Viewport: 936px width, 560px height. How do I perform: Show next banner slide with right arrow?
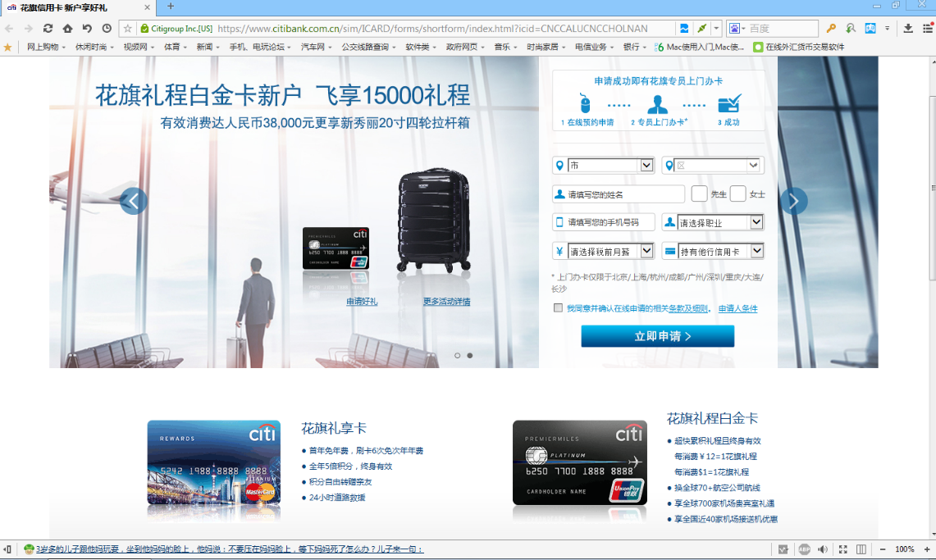[x=793, y=202]
